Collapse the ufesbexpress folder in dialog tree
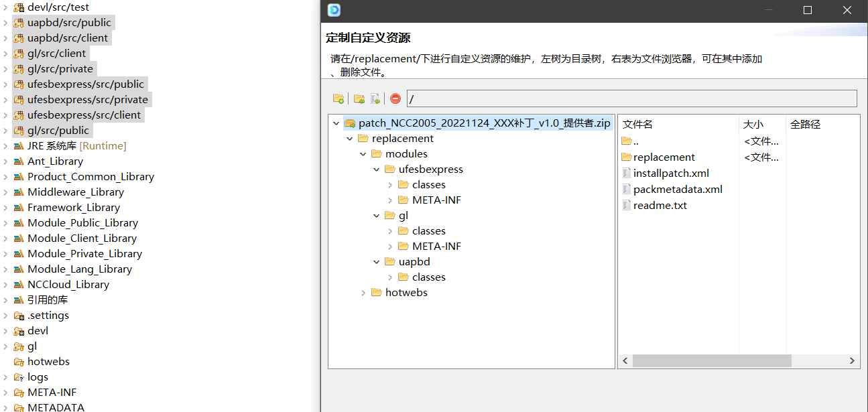The height and width of the screenshot is (412, 868). pyautogui.click(x=377, y=169)
